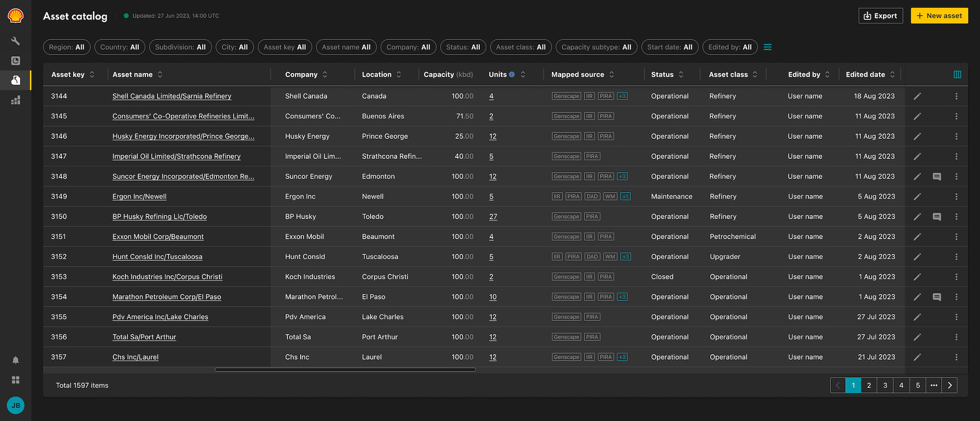Sort by Company column
The width and height of the screenshot is (980, 421).
pyautogui.click(x=325, y=75)
